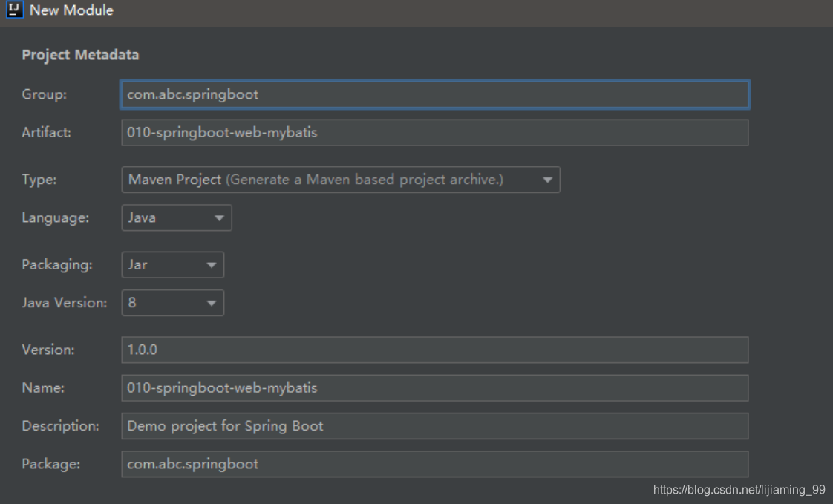Open the Packaging dropdown set to Jar

[173, 264]
